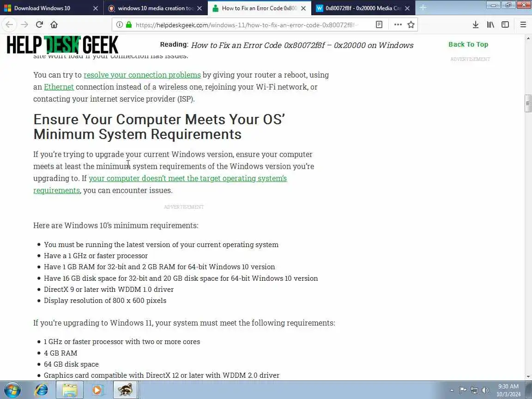532x399 pixels.
Task: Open Windows Media Player from the taskbar
Action: (x=97, y=390)
